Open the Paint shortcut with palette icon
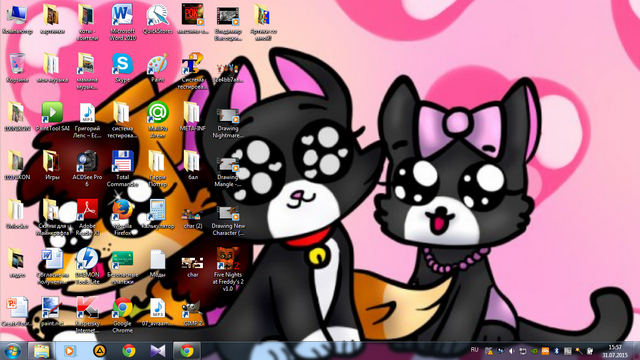Screen dimensions: 640x360 pyautogui.click(x=158, y=68)
